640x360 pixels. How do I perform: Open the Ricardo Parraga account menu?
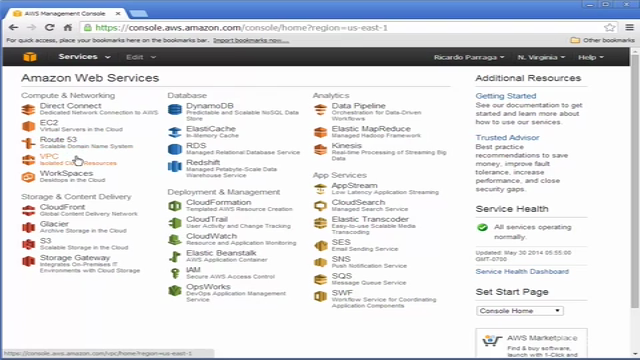[x=469, y=57]
